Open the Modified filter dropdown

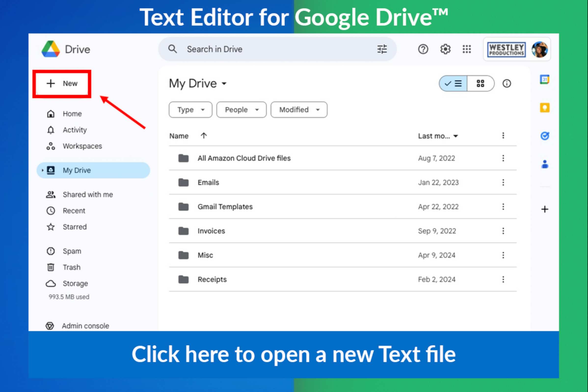point(299,110)
